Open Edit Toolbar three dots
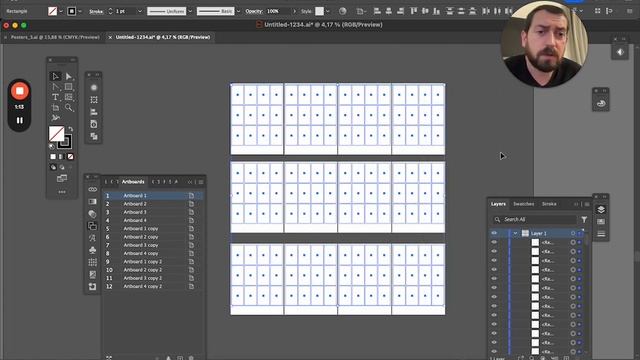The width and height of the screenshot is (640, 360). (62, 192)
